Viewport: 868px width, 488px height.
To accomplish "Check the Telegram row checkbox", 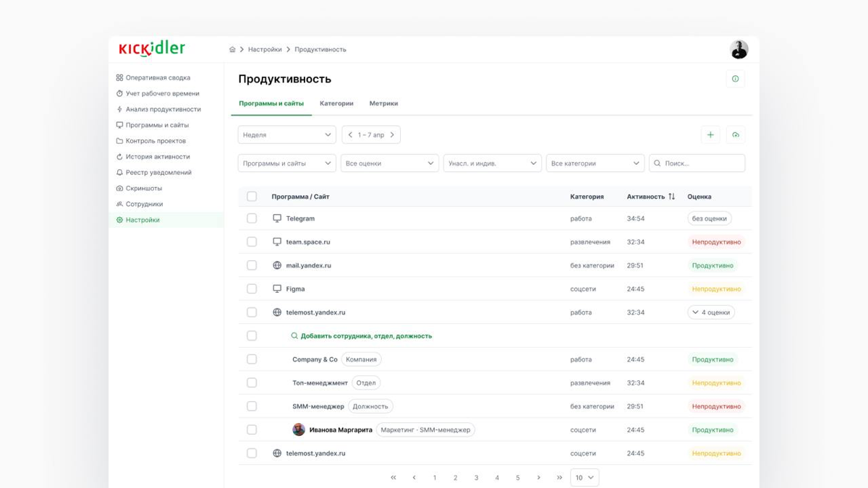I will (x=252, y=218).
